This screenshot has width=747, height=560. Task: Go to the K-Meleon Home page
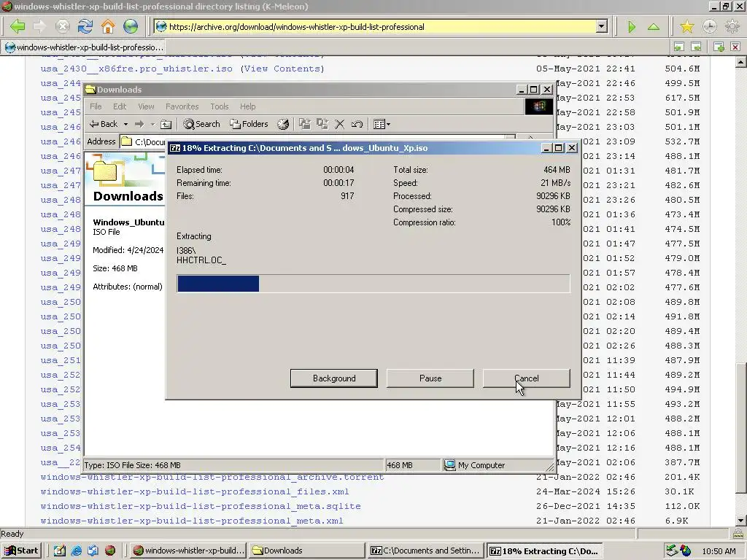click(108, 26)
